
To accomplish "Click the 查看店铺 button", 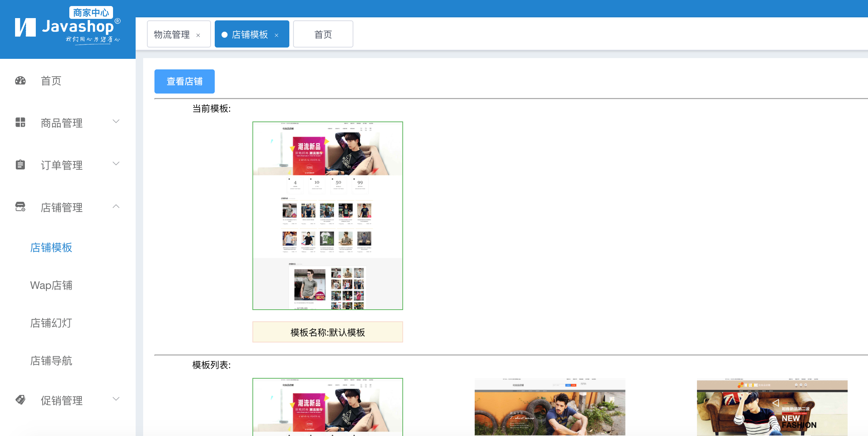I will (185, 81).
